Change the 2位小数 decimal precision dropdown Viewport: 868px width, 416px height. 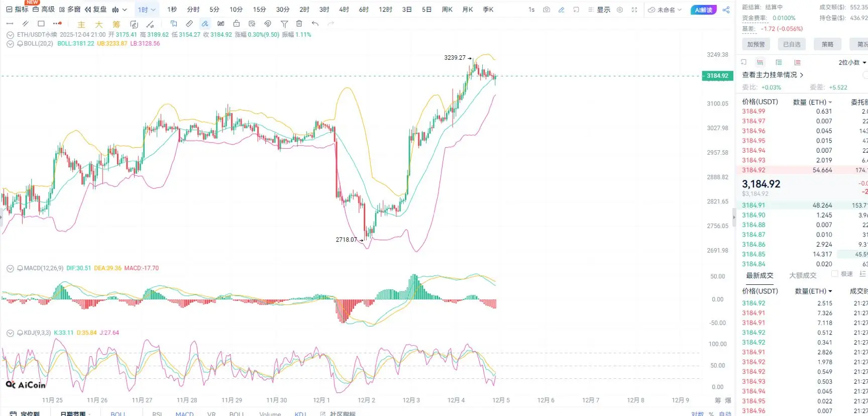(x=852, y=63)
